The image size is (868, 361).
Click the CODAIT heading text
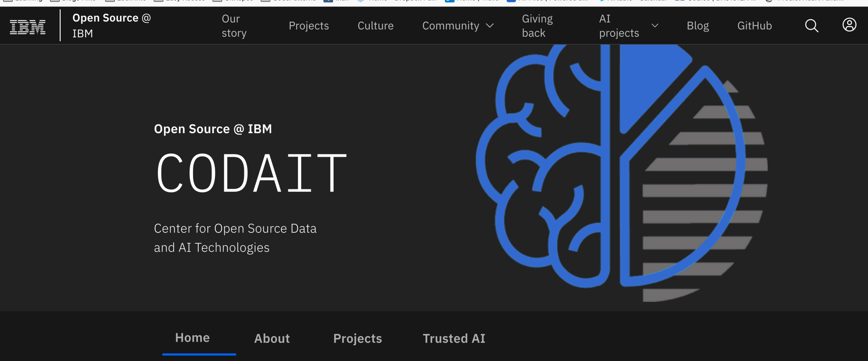pyautogui.click(x=251, y=173)
